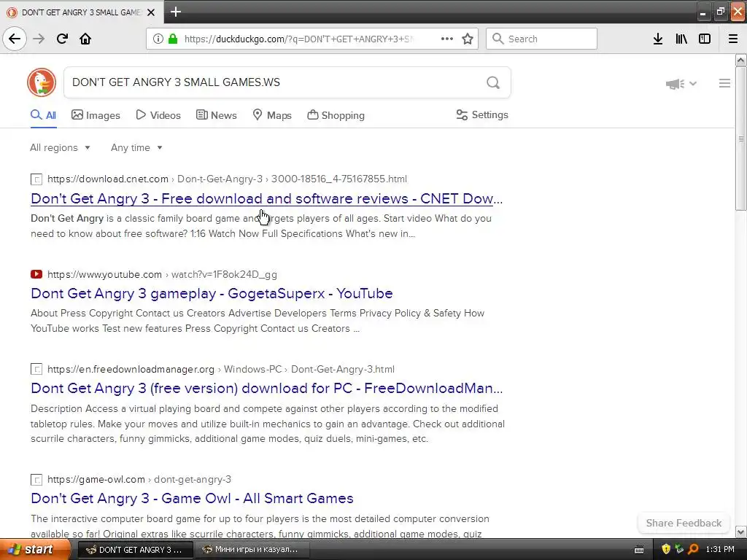Screen dimensions: 747x560
Task: Select the All results tab
Action: click(x=43, y=115)
